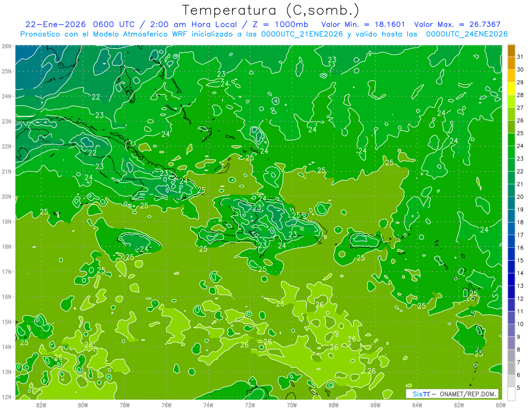Click the legend value 30
The height and width of the screenshot is (411, 532).
(520, 70)
